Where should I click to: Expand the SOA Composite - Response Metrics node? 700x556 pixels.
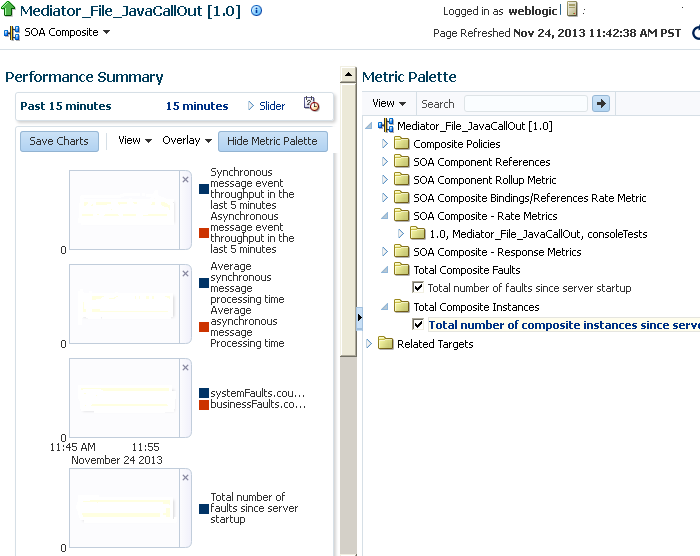[385, 251]
